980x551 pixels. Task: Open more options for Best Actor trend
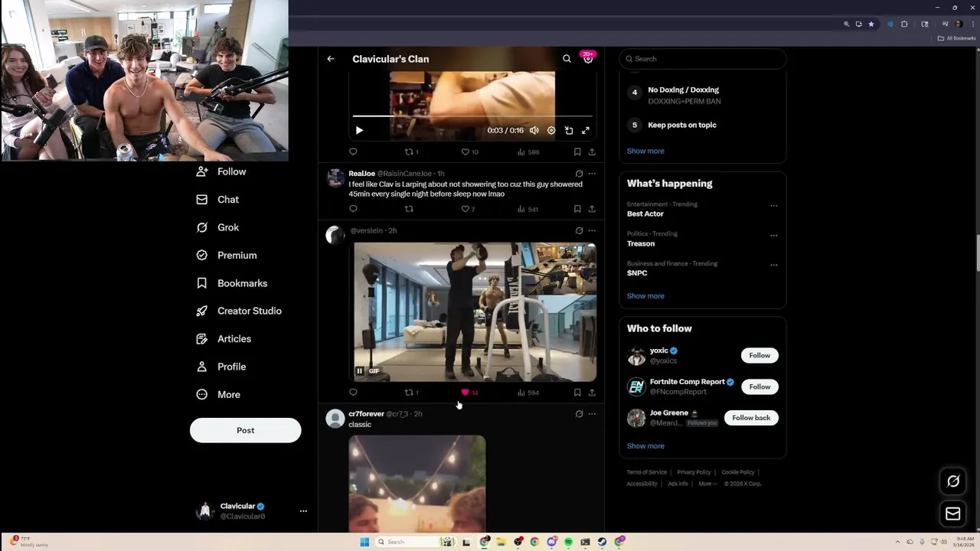tap(773, 206)
